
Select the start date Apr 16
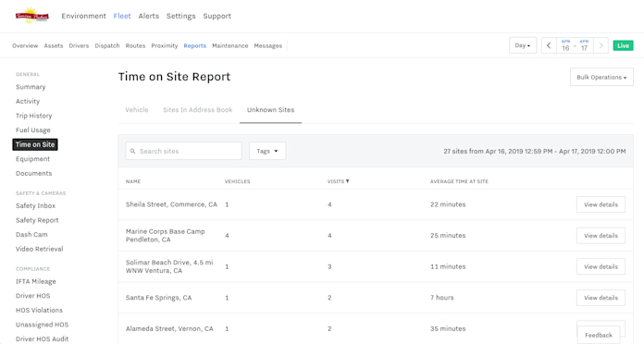565,45
